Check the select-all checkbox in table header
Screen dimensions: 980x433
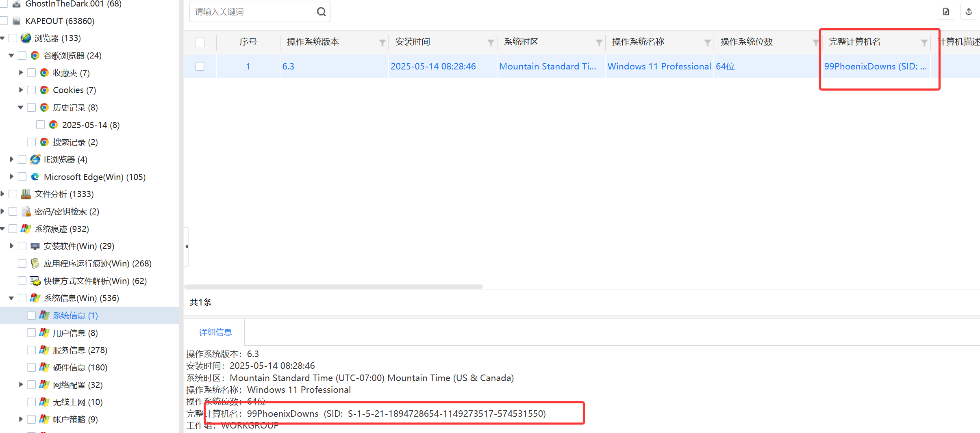click(200, 42)
